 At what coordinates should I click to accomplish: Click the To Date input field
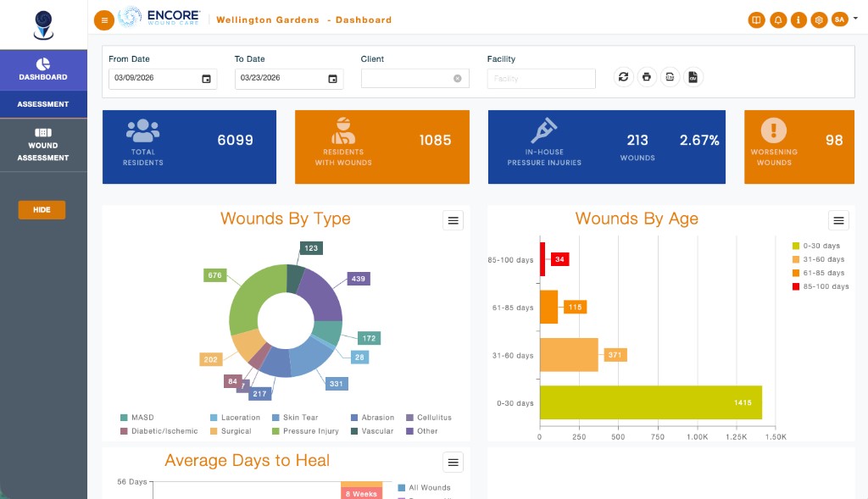point(289,79)
